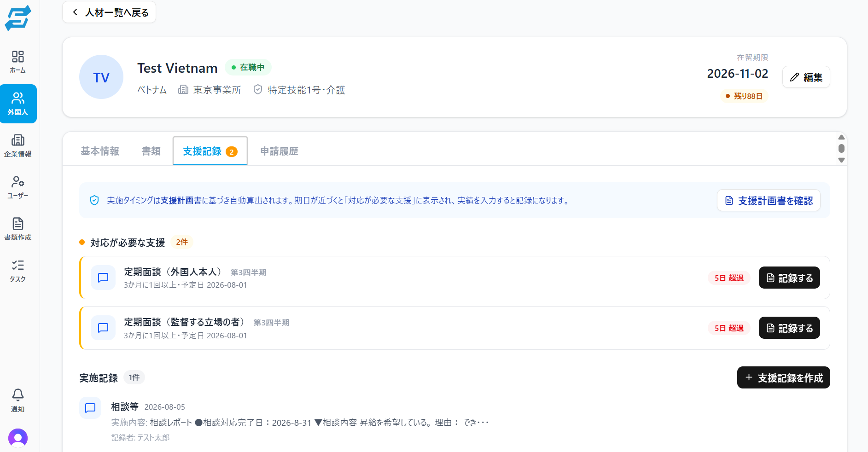Click the 2件 count badge
This screenshot has height=452, width=868.
point(182,242)
